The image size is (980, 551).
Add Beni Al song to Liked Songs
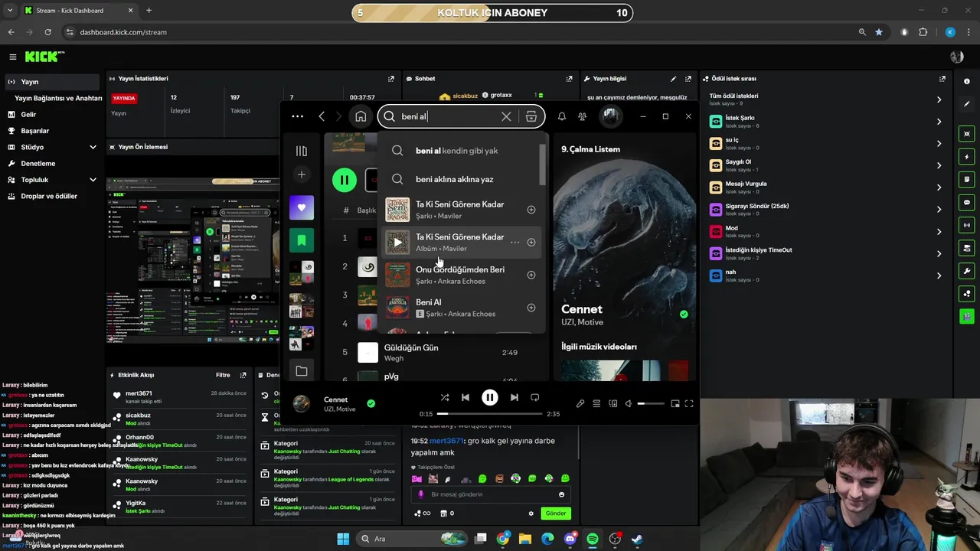(x=531, y=308)
